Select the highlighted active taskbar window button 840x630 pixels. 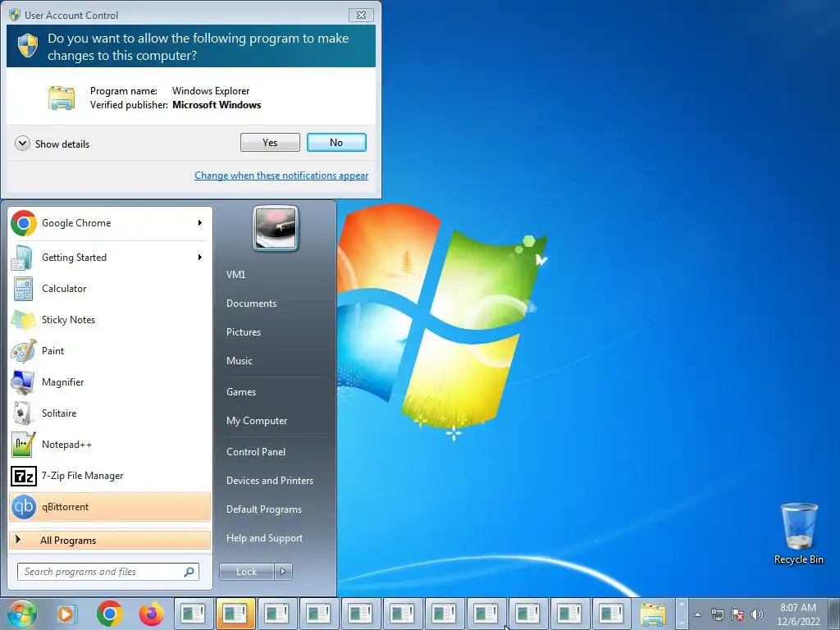[235, 614]
